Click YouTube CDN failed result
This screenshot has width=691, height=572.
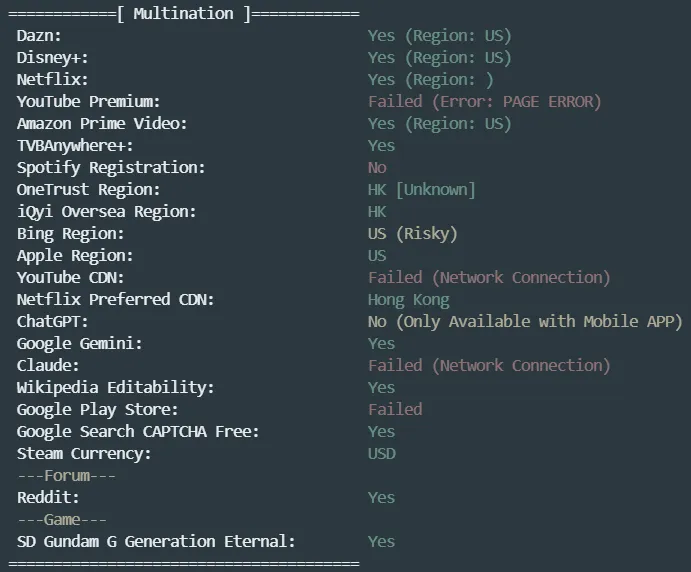click(x=488, y=277)
